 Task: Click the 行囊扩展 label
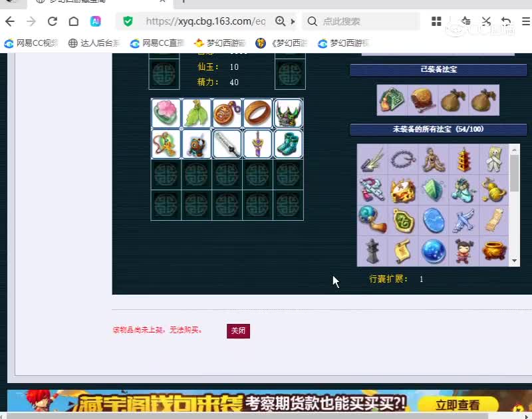pyautogui.click(x=388, y=279)
